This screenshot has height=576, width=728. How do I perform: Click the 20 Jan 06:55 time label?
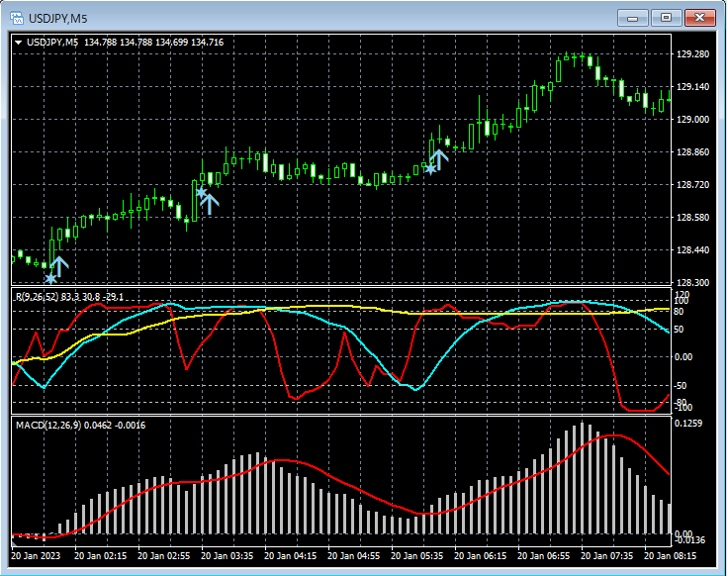click(x=543, y=556)
